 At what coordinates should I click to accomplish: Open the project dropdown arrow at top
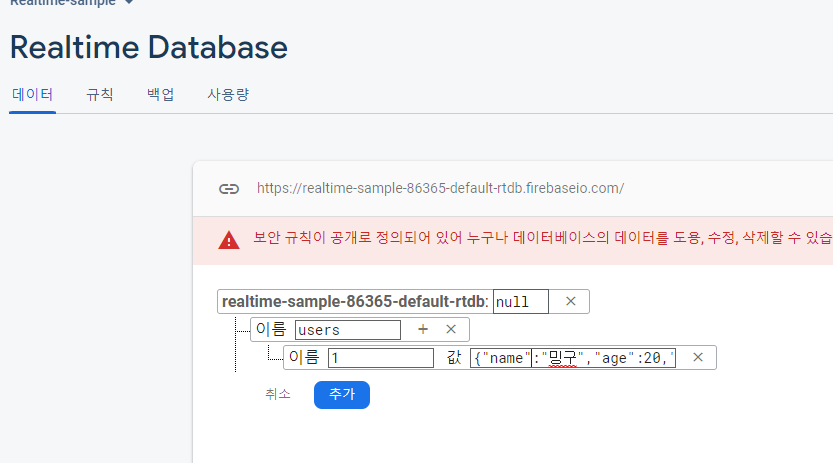[129, 2]
